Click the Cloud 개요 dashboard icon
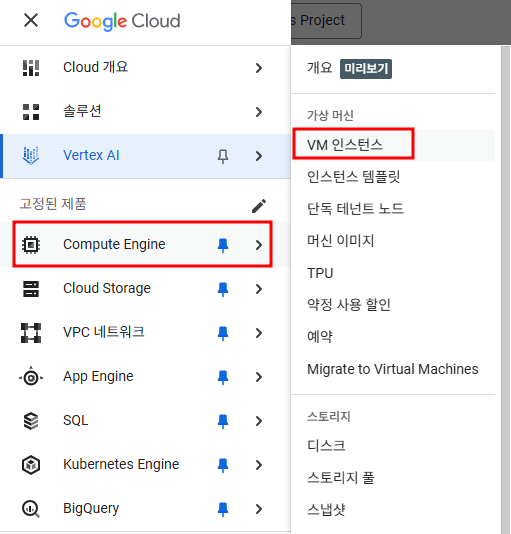Viewport: 511px width, 534px height. [31, 68]
